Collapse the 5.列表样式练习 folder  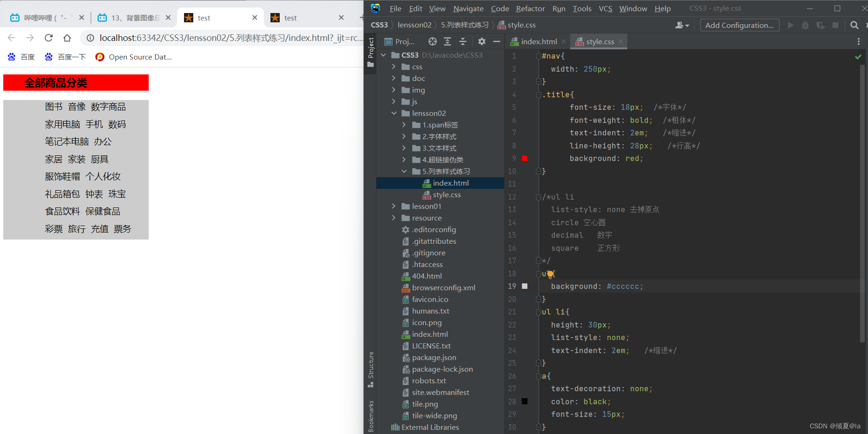[x=404, y=171]
